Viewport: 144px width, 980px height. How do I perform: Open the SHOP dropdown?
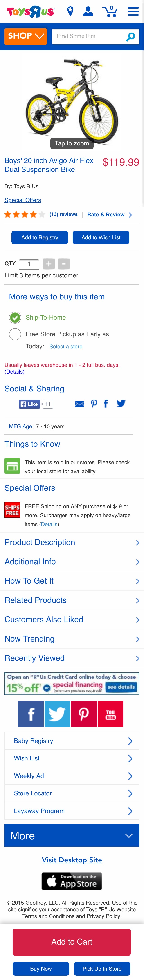pyautogui.click(x=25, y=37)
